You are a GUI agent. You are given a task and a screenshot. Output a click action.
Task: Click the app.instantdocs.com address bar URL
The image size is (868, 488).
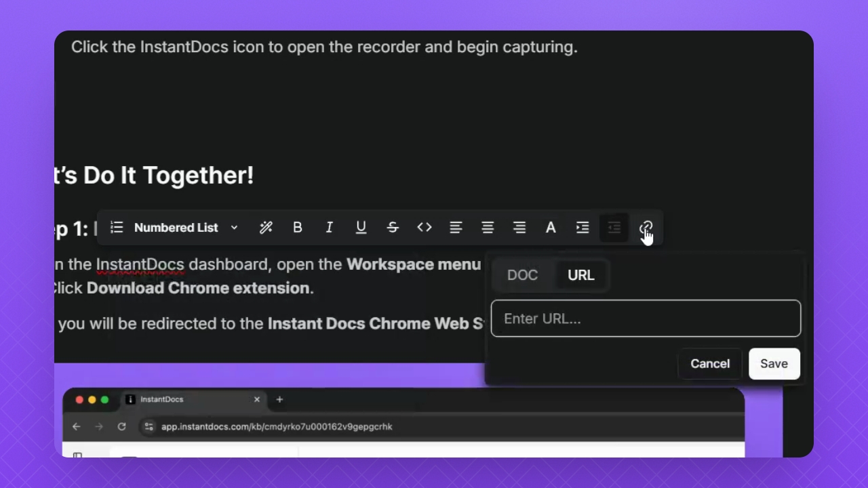pyautogui.click(x=277, y=426)
